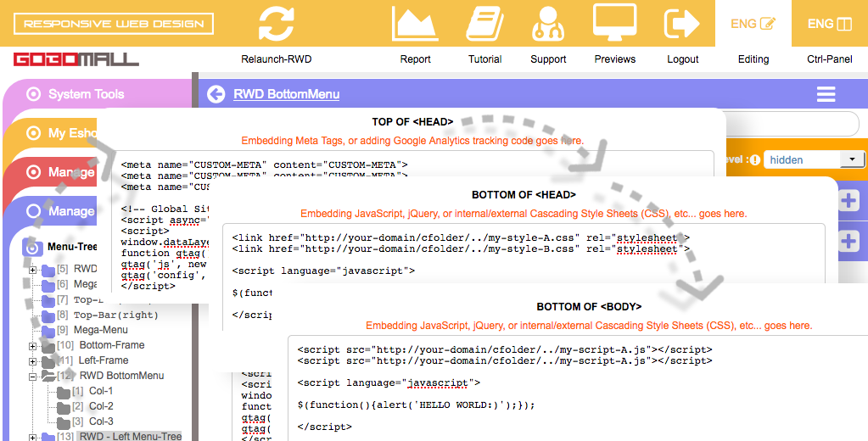This screenshot has height=441, width=868.
Task: Switch to the ENG Ctrl-Panel tab
Action: point(829,24)
